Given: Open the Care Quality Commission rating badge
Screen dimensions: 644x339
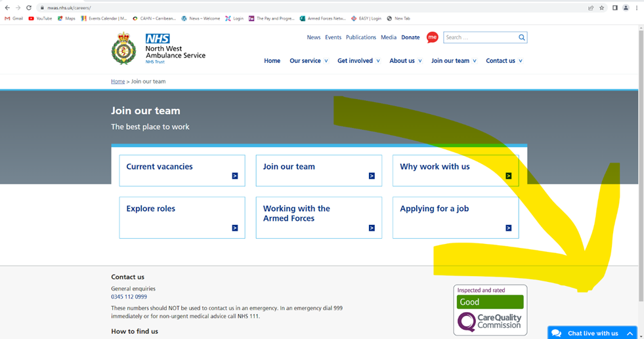Looking at the screenshot, I should [490, 309].
